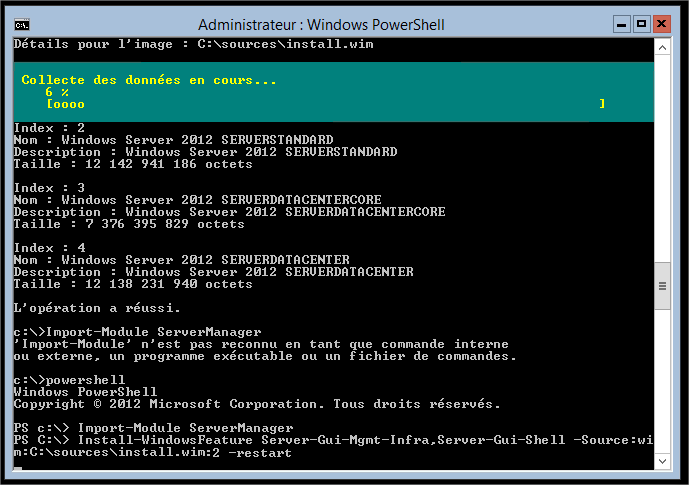Click 'Détails pour l'image' line
689x485 pixels.
193,44
